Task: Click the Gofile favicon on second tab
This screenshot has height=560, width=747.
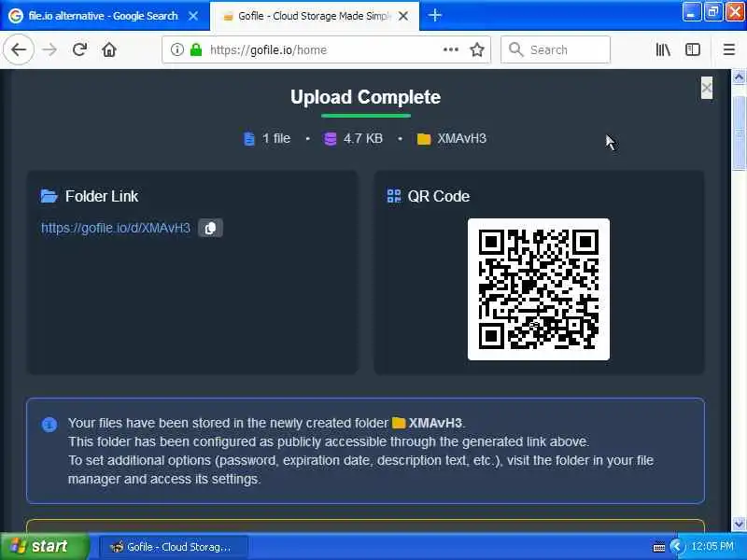Action: [x=228, y=17]
